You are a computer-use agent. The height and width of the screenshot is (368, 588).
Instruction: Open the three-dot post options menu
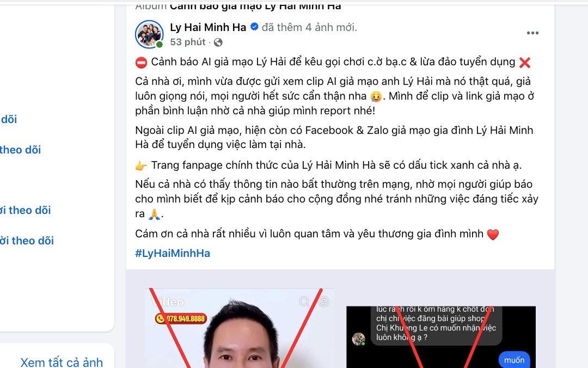point(532,33)
